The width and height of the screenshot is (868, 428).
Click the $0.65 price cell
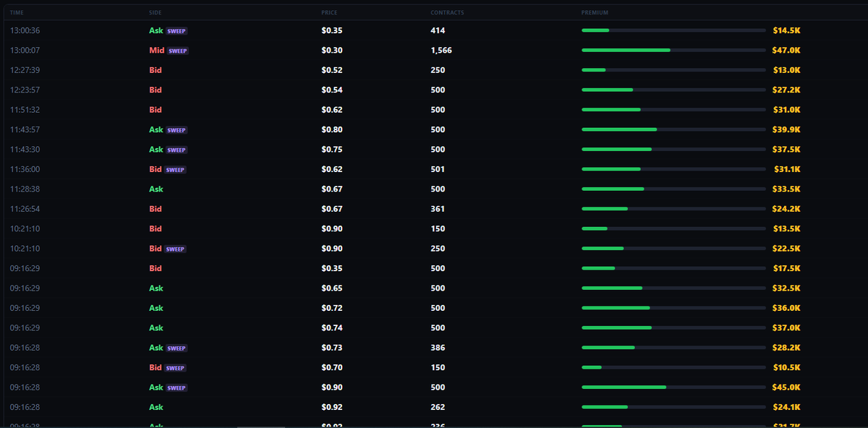pyautogui.click(x=332, y=288)
